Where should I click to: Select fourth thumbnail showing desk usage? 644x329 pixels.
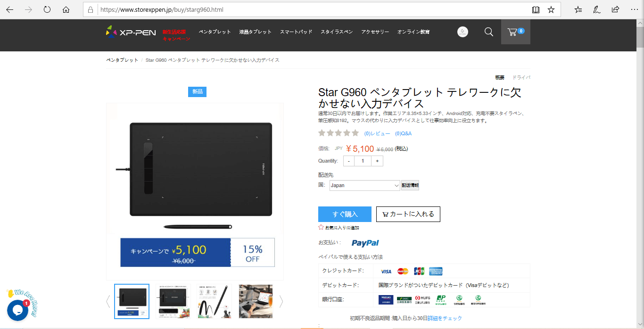(x=256, y=301)
